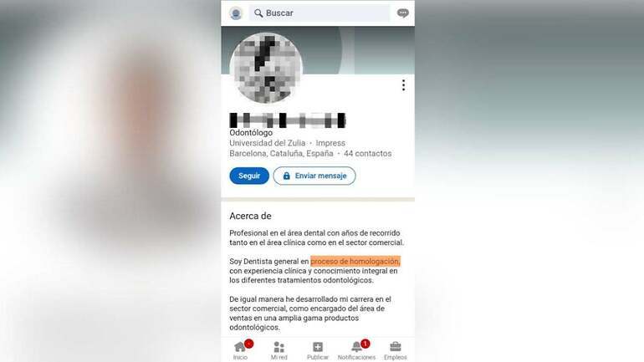Open the pixelated profile picture
The image size is (644, 362).
coord(266,69)
